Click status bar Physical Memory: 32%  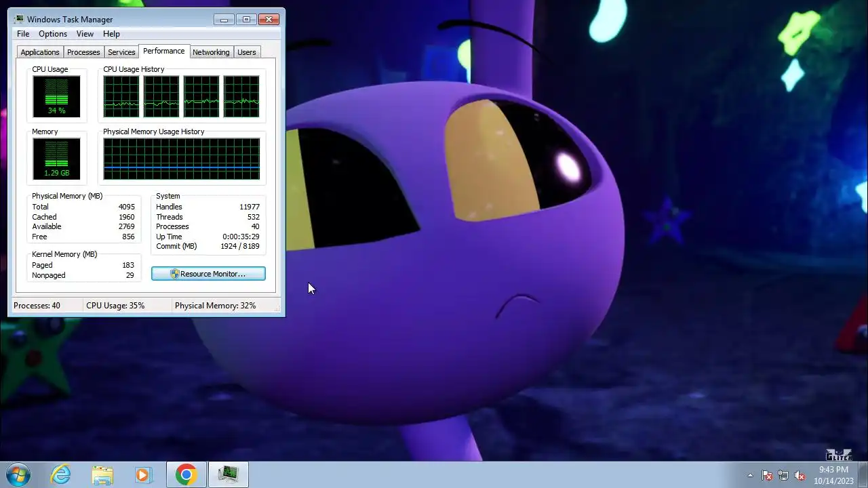[215, 306]
